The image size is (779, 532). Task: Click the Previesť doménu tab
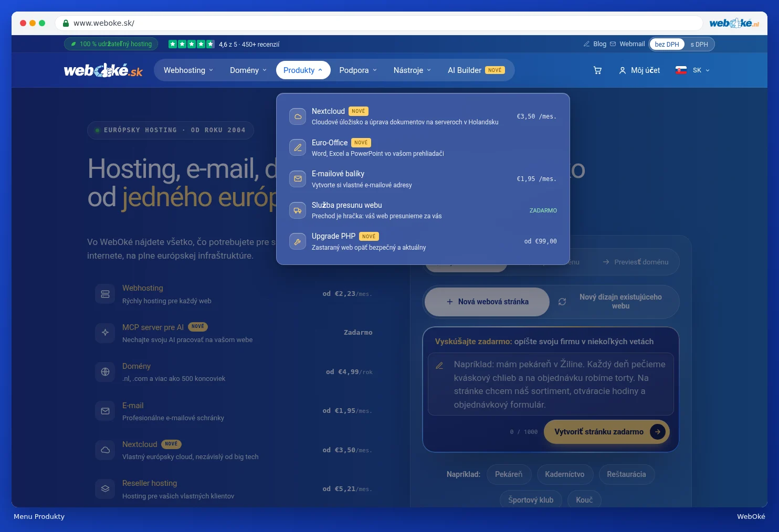[x=635, y=262]
